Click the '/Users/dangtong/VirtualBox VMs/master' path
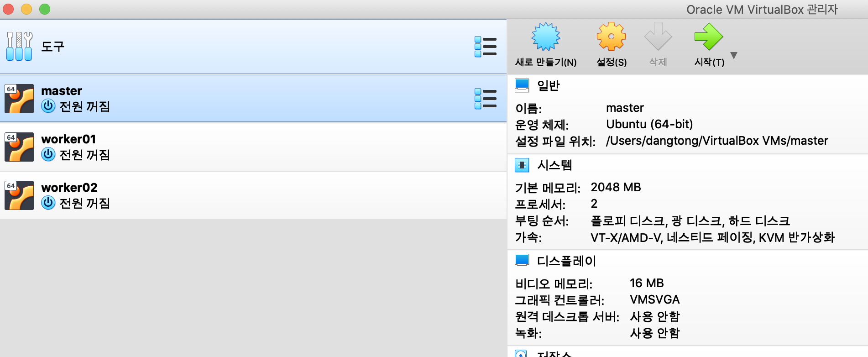 pyautogui.click(x=717, y=141)
